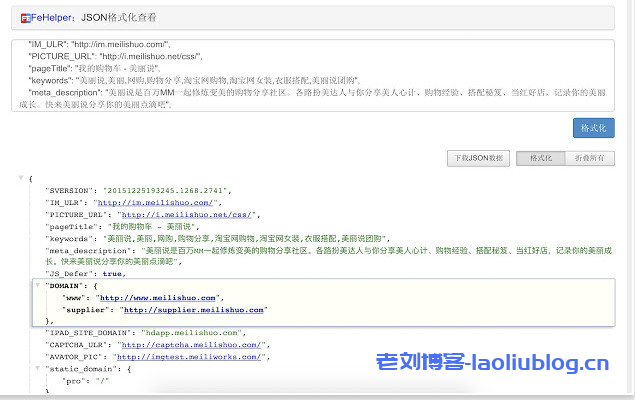Open the i.meilishuo.net/css/ PICTURE_URL link

click(x=188, y=214)
